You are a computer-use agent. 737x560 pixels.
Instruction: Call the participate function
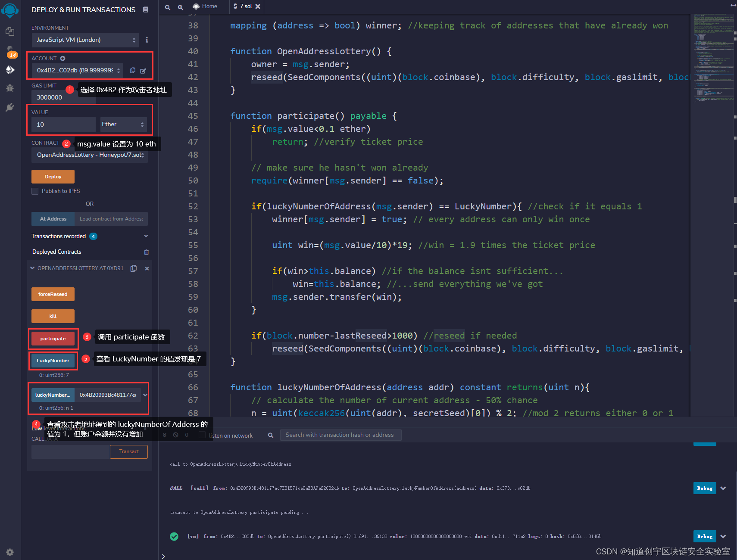[x=53, y=339]
